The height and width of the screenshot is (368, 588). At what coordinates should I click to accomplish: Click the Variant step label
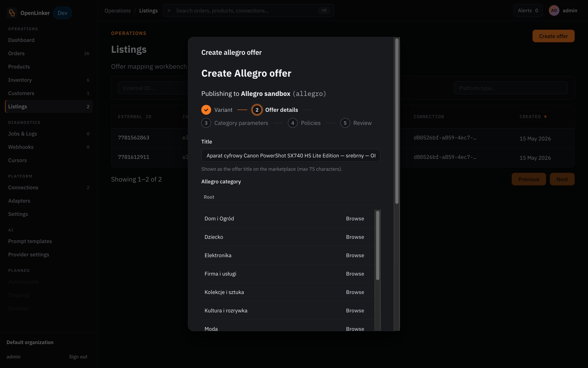point(223,110)
